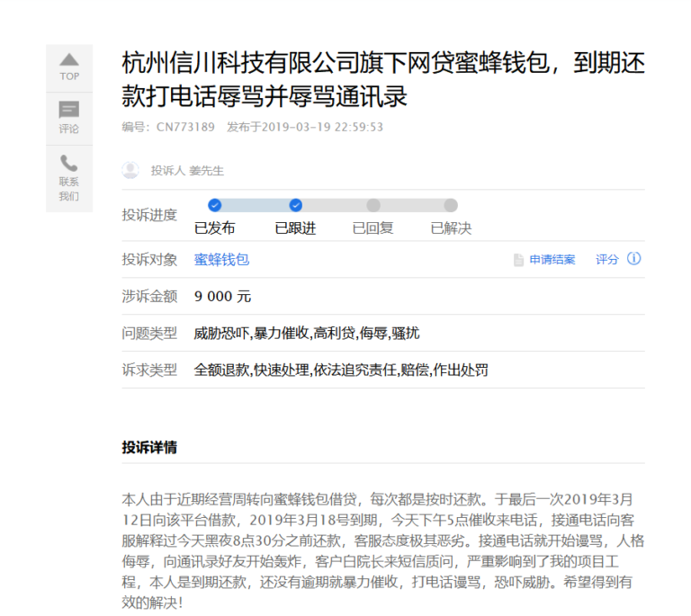Click the 投诉进度 row label
The width and height of the screenshot is (691, 616).
click(149, 215)
